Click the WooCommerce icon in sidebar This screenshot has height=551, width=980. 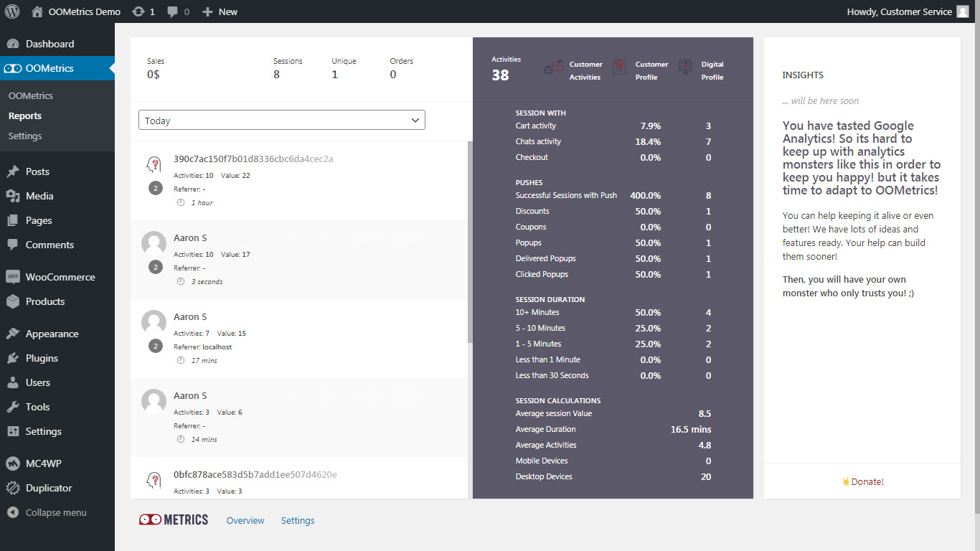pos(13,277)
